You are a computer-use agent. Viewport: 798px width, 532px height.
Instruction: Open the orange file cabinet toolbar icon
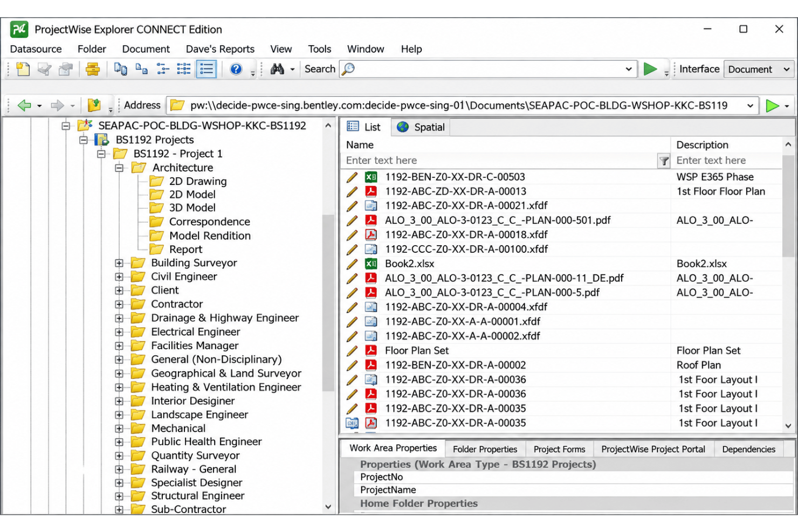(93, 69)
